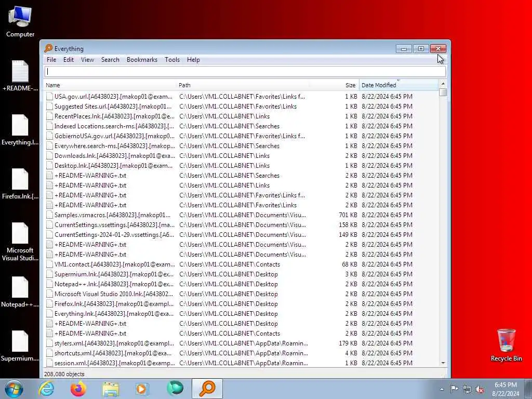Click the results vertical scrollbar thumb

443,92
